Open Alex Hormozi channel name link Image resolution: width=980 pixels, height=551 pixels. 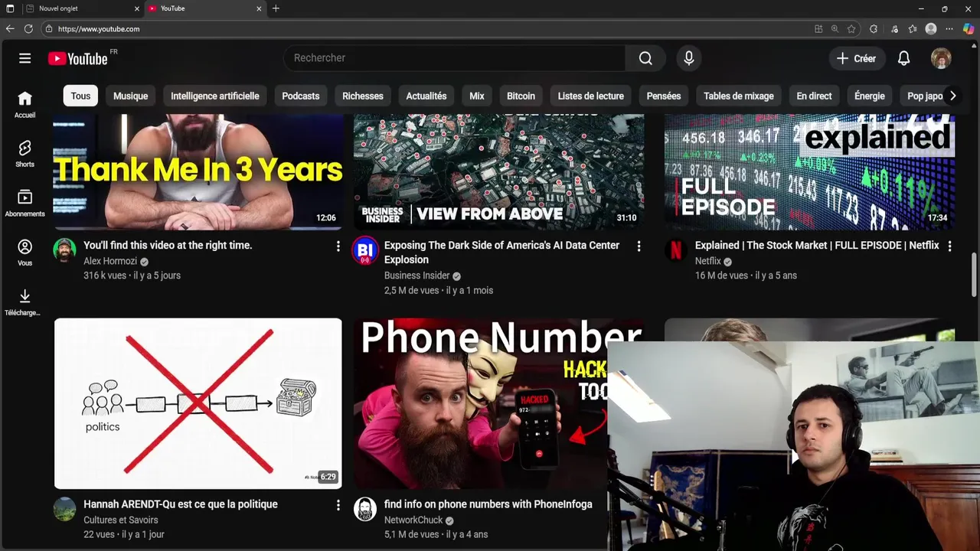[110, 261]
